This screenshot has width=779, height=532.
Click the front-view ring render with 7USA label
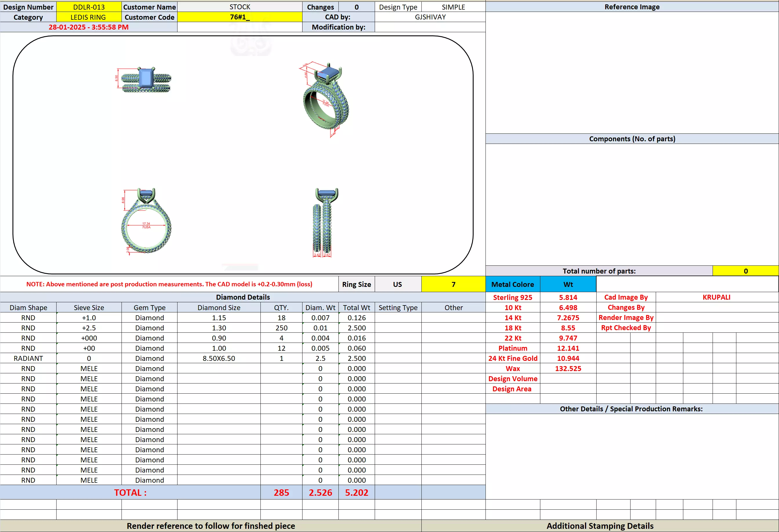(146, 221)
